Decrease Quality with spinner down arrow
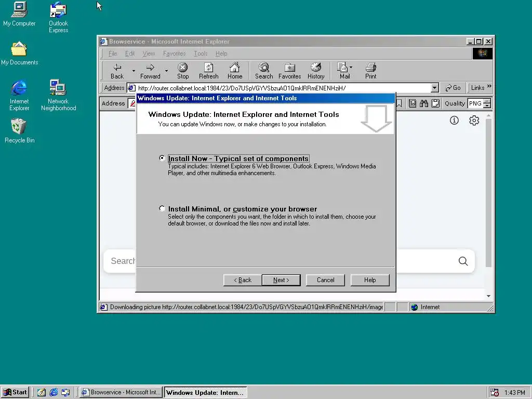 (x=487, y=105)
